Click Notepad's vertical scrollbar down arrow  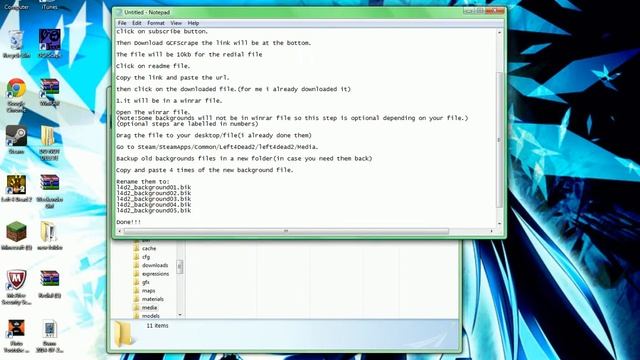coord(499,223)
